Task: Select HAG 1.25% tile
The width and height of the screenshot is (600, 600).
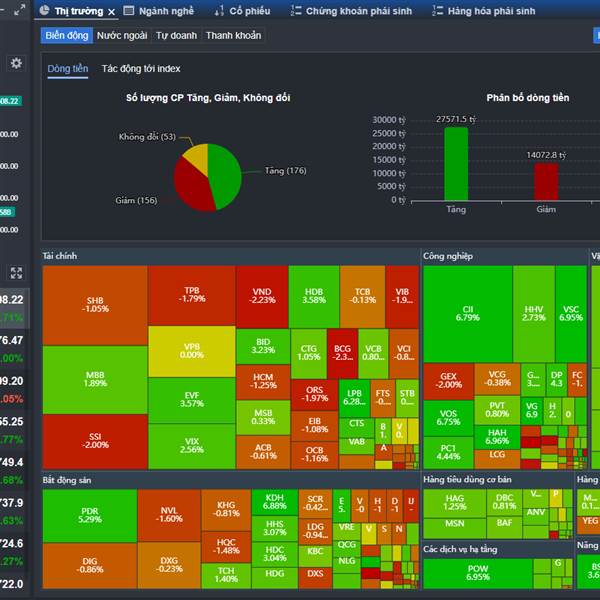Action: 455,502
